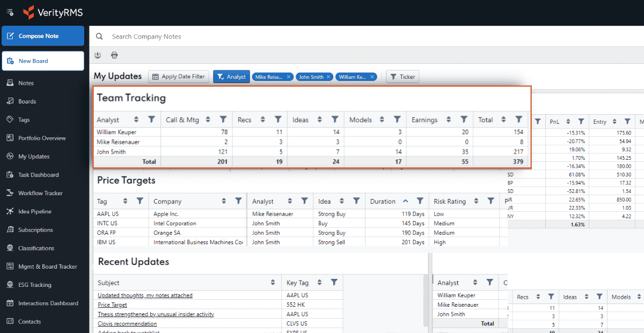Enable the Ticker filter

402,77
